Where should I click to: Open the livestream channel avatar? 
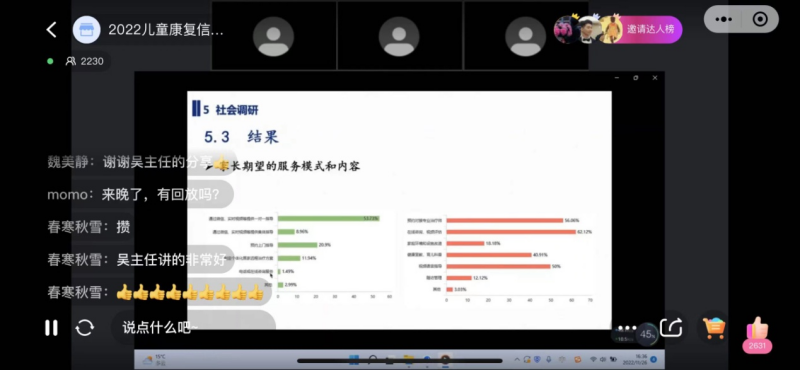86,30
